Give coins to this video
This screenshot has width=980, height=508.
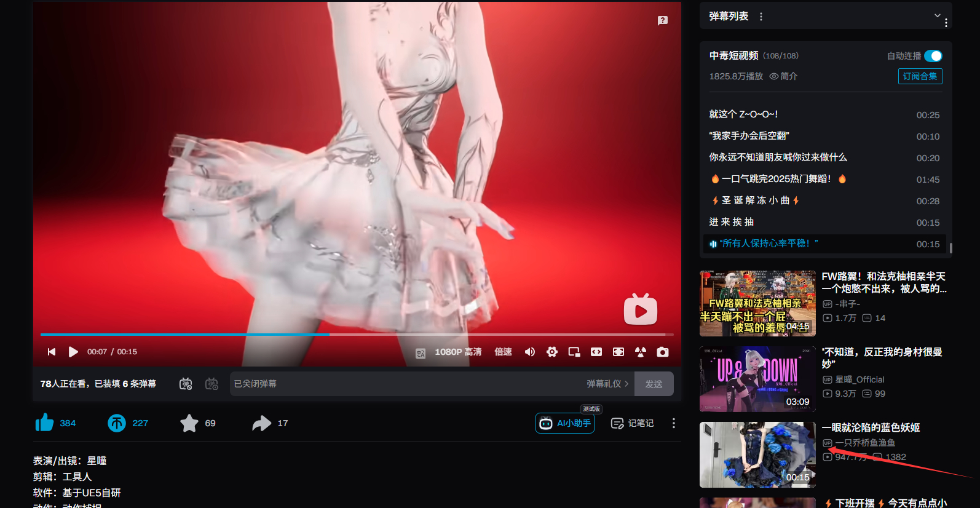(117, 423)
